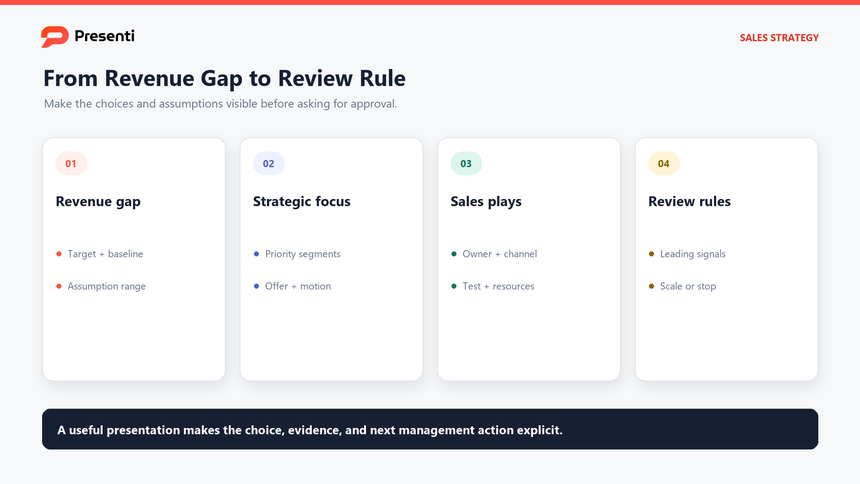Image resolution: width=860 pixels, height=484 pixels.
Task: Click the red bullet dot beside Assumption range
Action: 59,286
